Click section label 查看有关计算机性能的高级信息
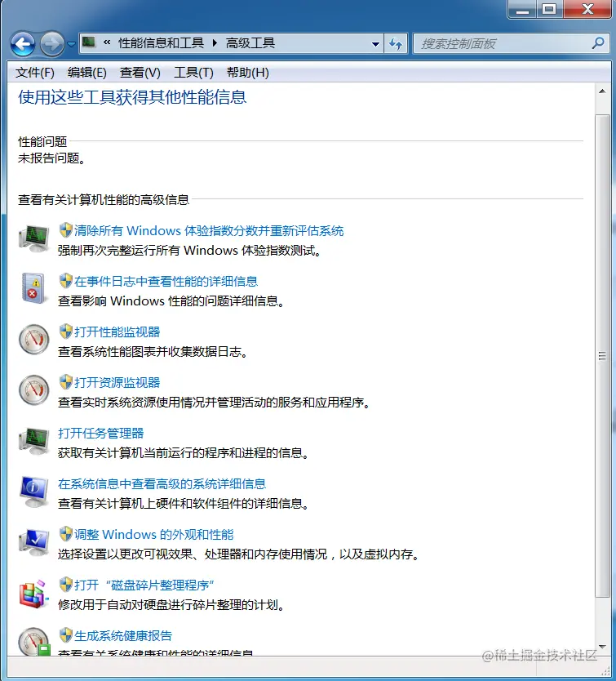The width and height of the screenshot is (616, 681). click(104, 200)
